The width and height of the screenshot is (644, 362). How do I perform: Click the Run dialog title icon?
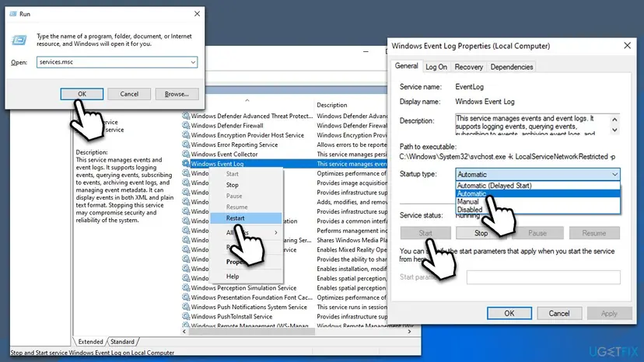coord(13,14)
